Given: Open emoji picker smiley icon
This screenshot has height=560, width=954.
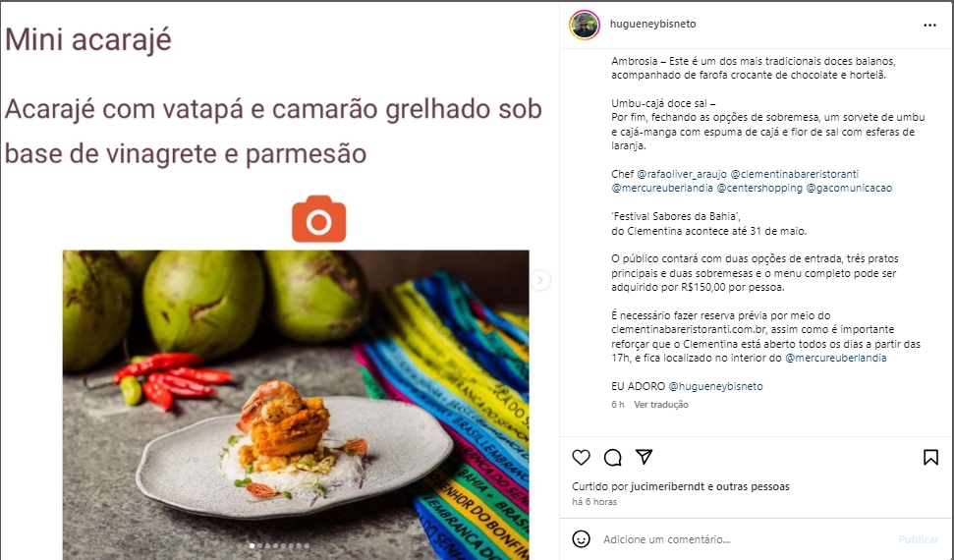Looking at the screenshot, I should [581, 539].
